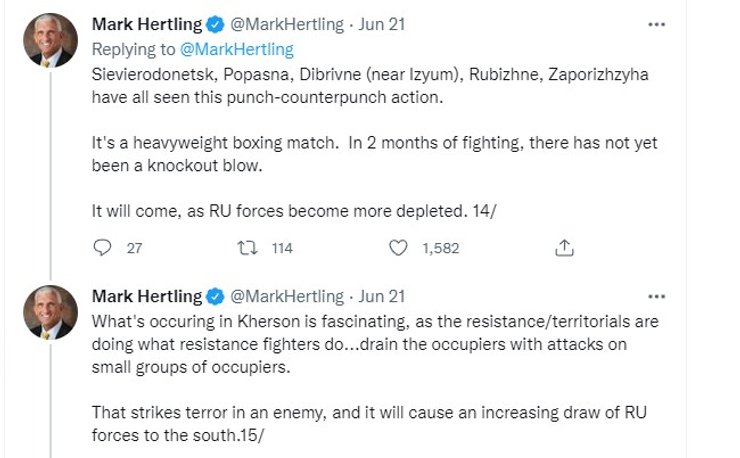Open the Mark Hertling name on the first tweet
The width and height of the screenshot is (740, 458).
(x=147, y=23)
